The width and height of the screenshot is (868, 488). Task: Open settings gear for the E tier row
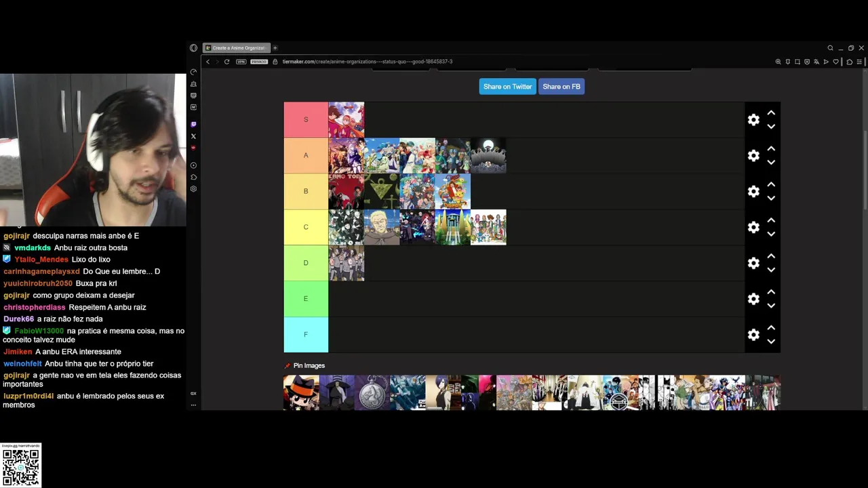click(753, 299)
